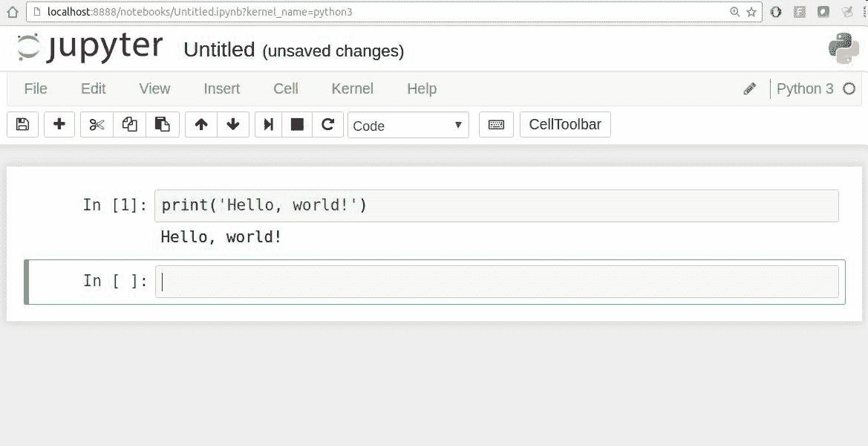
Task: Expand the Code cell type dropdown
Action: click(x=408, y=126)
